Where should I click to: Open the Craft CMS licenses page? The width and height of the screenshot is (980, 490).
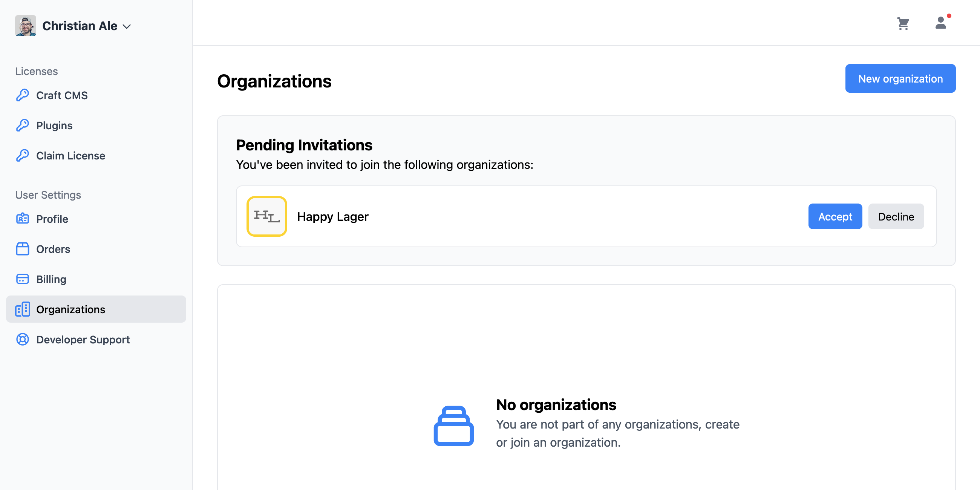click(x=96, y=95)
